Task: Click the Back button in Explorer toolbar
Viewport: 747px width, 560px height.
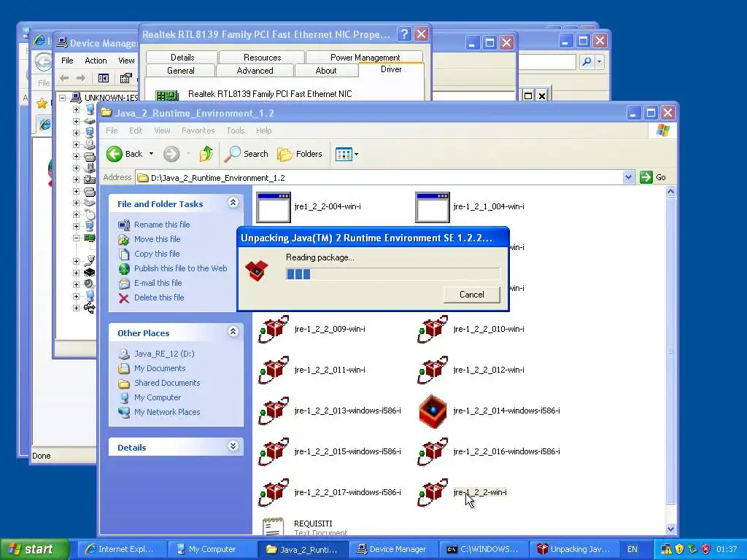Action: coord(124,154)
